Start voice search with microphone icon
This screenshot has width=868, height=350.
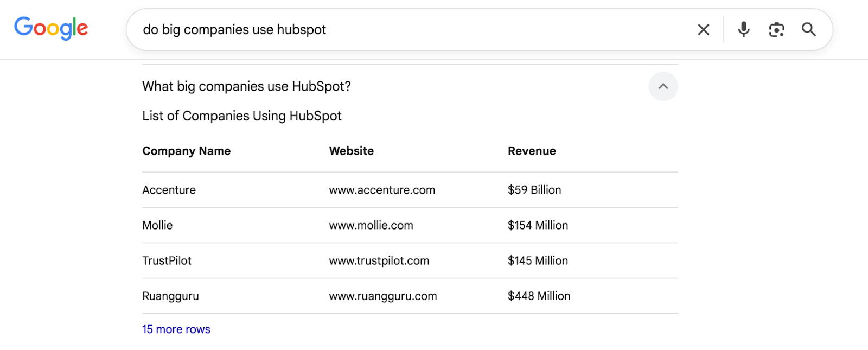pos(744,29)
